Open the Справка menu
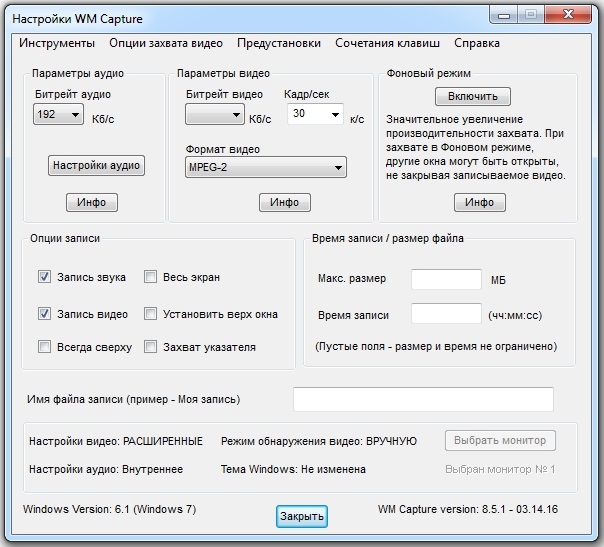The image size is (604, 547). point(476,43)
